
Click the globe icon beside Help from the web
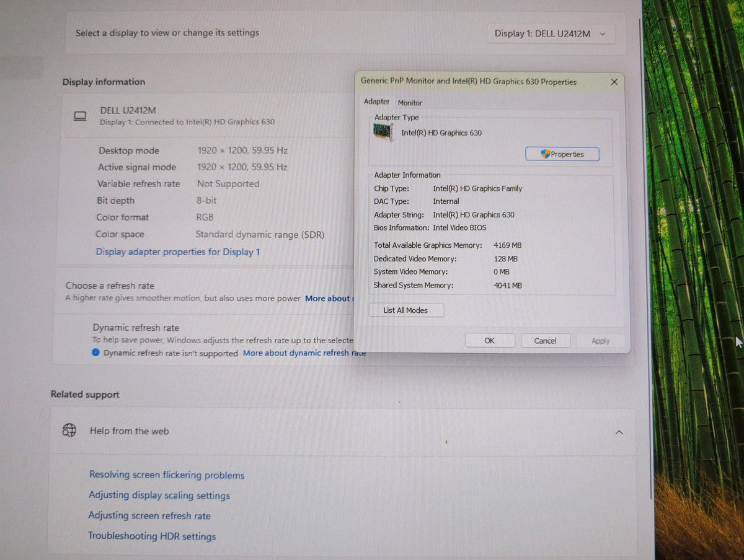69,431
